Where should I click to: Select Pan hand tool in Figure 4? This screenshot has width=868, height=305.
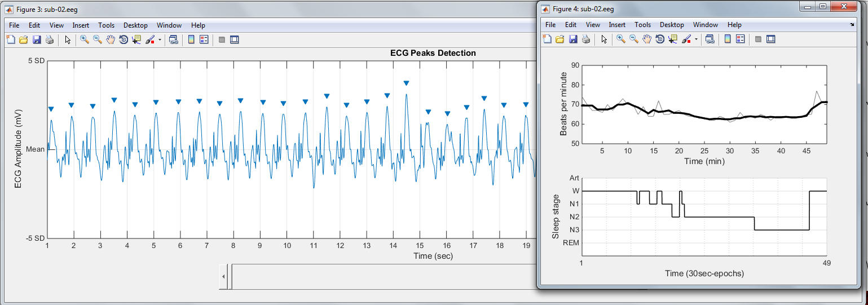(647, 39)
